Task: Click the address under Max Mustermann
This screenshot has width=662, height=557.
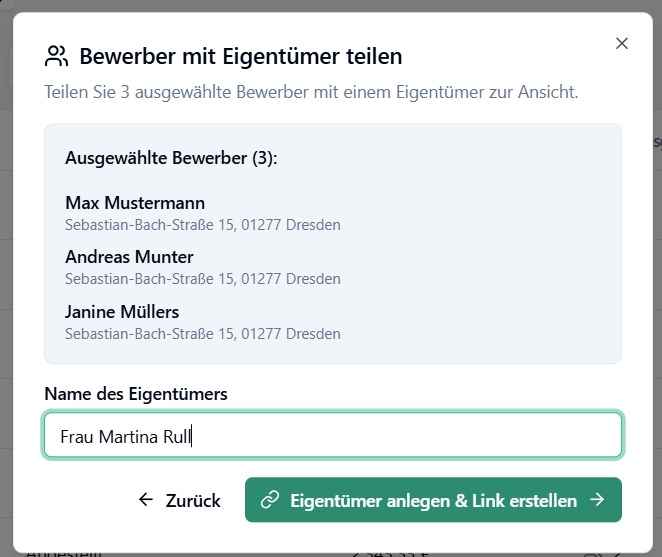Action: (x=203, y=225)
